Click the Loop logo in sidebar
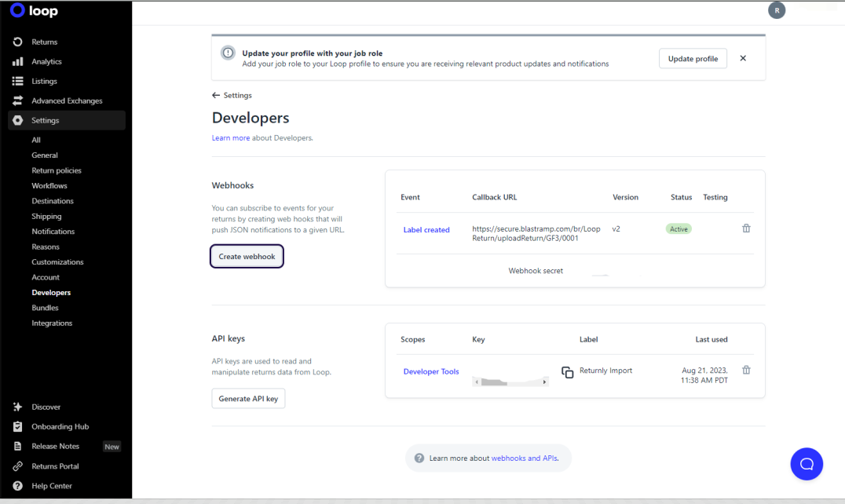 34,10
